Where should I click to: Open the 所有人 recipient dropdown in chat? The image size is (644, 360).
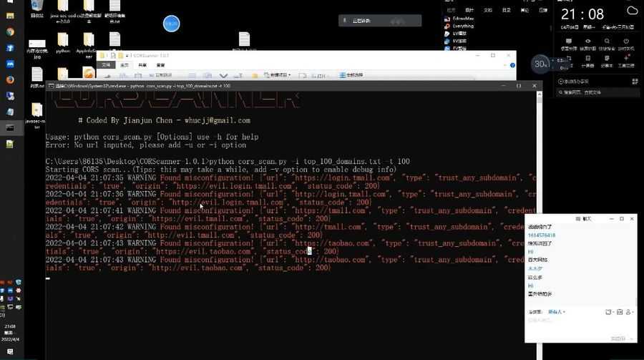point(557,312)
